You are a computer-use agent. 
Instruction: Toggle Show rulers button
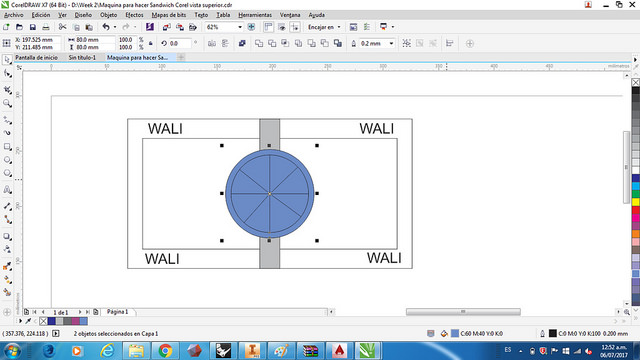(268, 27)
